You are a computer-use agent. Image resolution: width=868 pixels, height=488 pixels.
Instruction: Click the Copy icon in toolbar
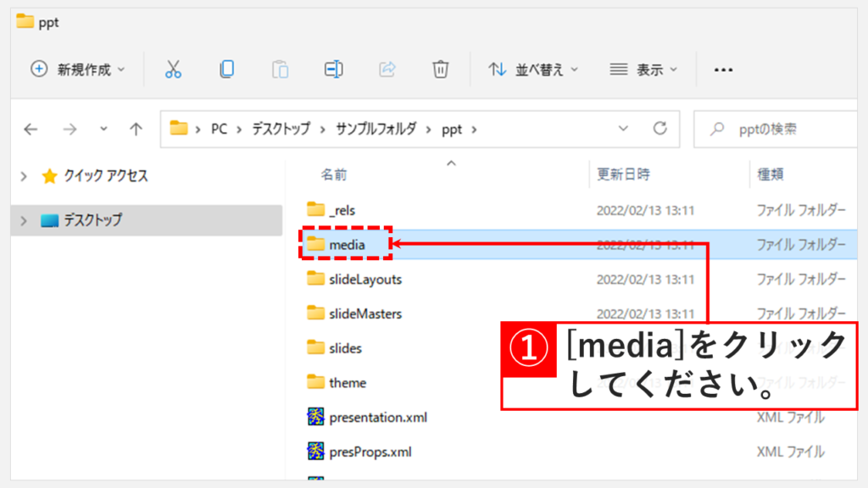[227, 69]
